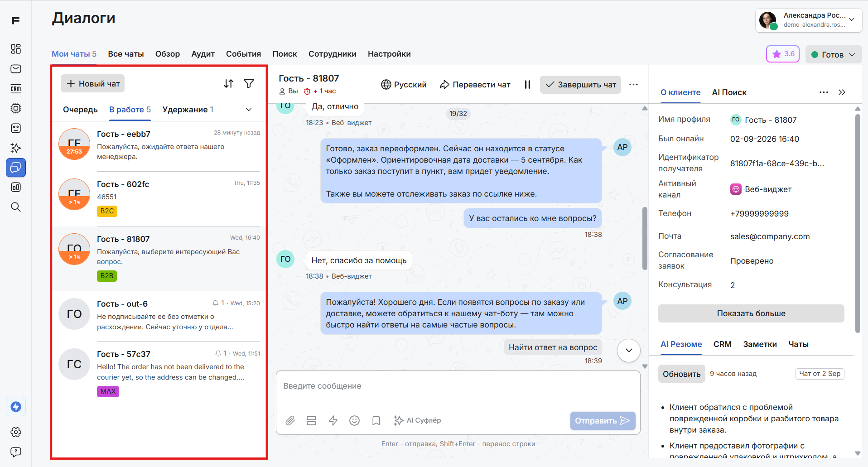
Task: Pause the chat with the pause icon
Action: 527,85
